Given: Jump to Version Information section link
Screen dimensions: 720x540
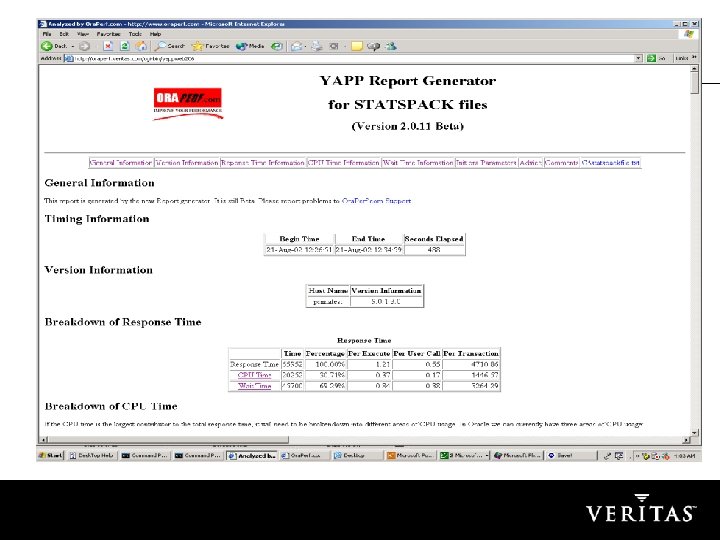Looking at the screenshot, I should pos(187,163).
